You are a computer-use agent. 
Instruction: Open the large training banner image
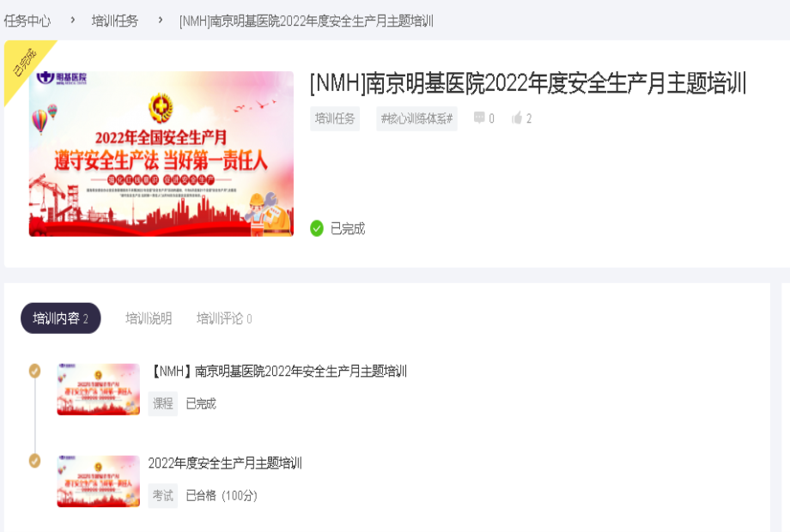pos(161,154)
